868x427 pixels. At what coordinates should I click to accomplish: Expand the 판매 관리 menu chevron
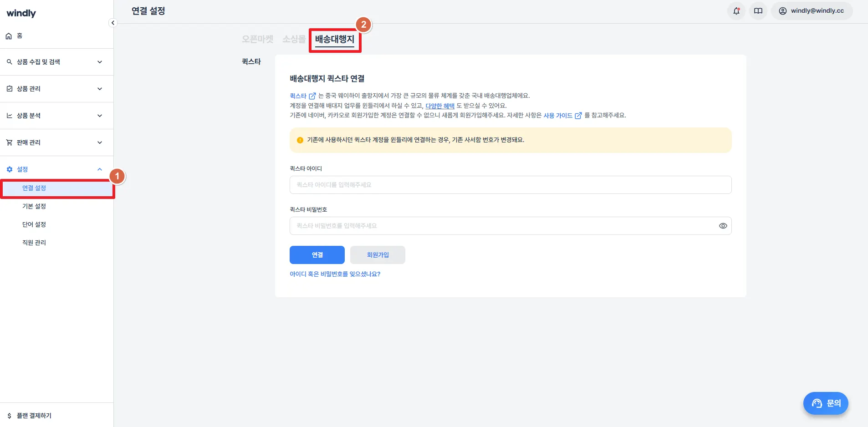(100, 142)
